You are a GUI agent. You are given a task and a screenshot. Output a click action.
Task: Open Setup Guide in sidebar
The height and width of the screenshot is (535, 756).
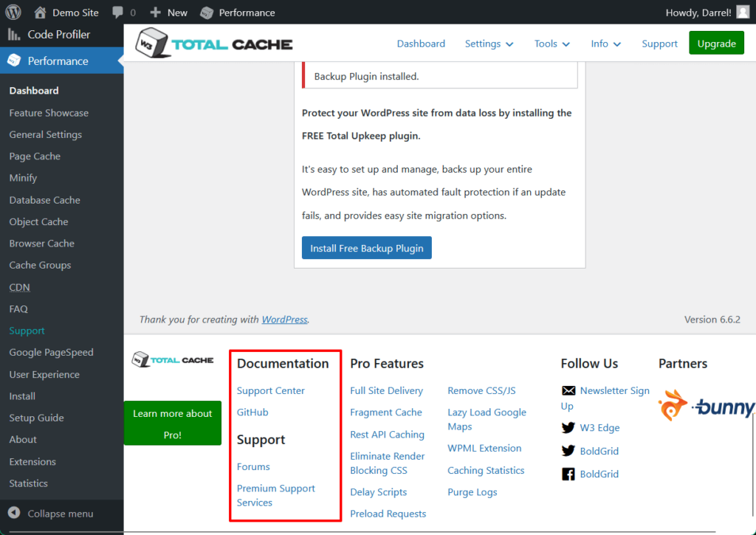pos(36,418)
